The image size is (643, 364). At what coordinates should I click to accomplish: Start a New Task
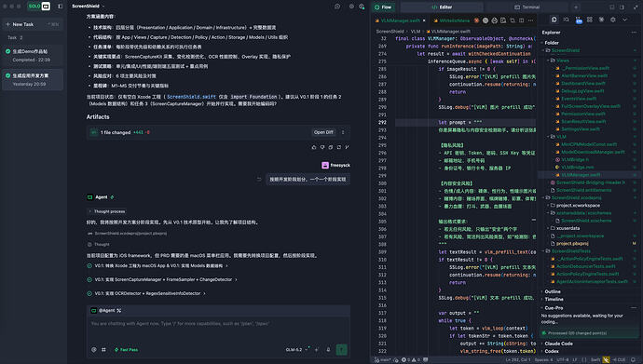tap(33, 24)
